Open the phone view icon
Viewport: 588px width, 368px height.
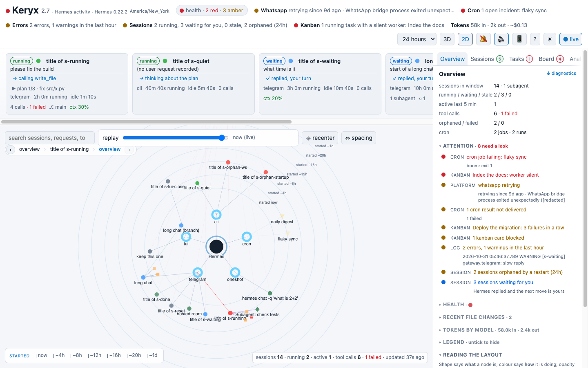519,39
